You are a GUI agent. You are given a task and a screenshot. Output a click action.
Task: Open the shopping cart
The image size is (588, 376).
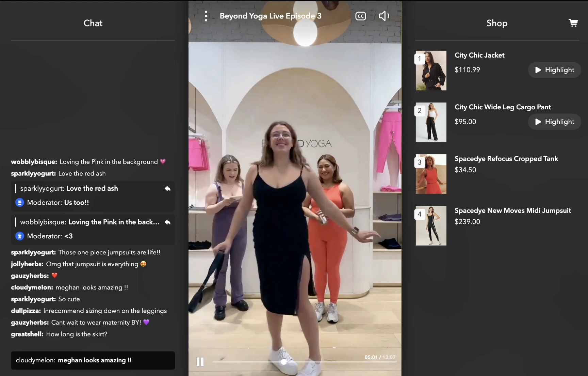(573, 23)
